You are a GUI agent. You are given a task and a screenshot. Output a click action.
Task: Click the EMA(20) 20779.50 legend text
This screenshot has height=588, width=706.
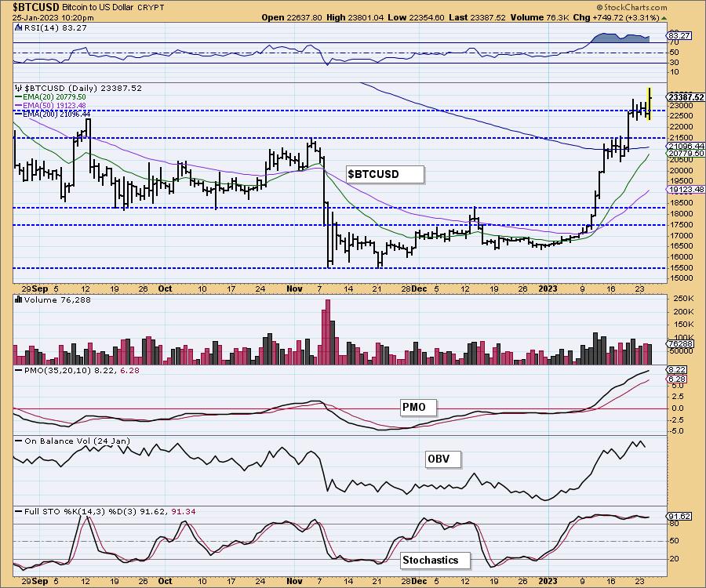(54, 96)
